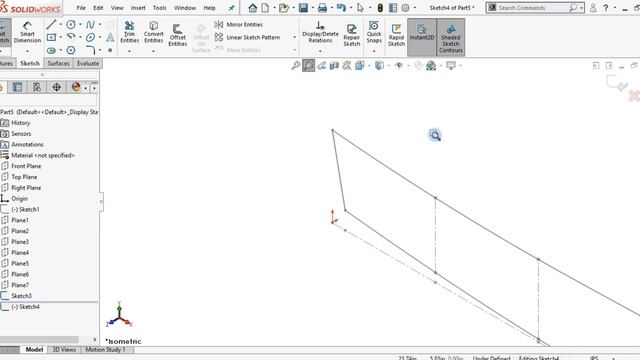Pick the Line sketch tool

pyautogui.click(x=51, y=24)
